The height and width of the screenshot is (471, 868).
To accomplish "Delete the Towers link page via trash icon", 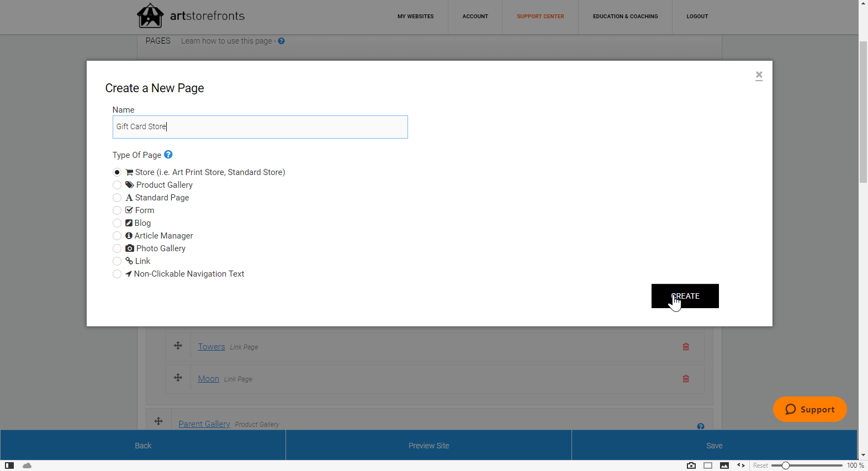I will [x=686, y=347].
